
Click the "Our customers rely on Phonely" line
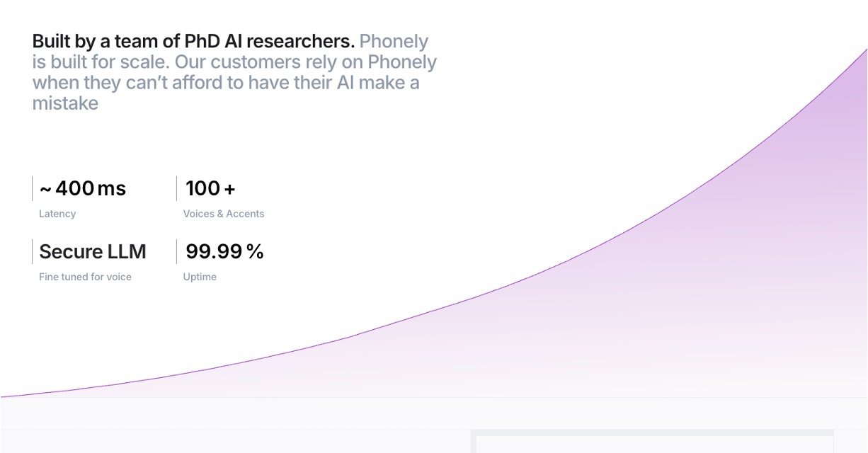tap(306, 62)
